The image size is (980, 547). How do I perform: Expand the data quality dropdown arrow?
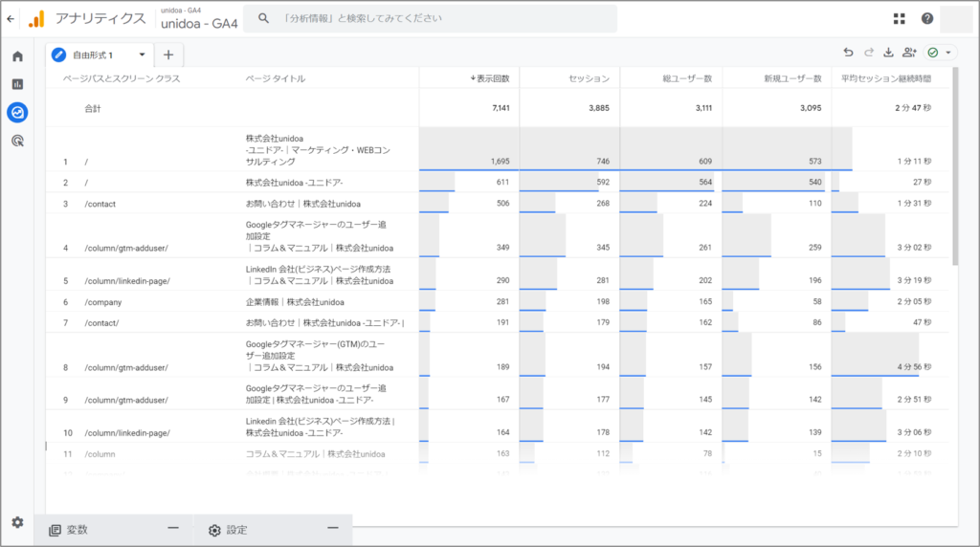[948, 53]
